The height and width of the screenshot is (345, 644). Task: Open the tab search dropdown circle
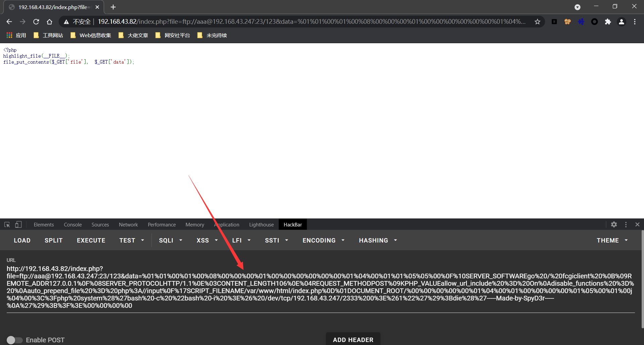click(577, 7)
